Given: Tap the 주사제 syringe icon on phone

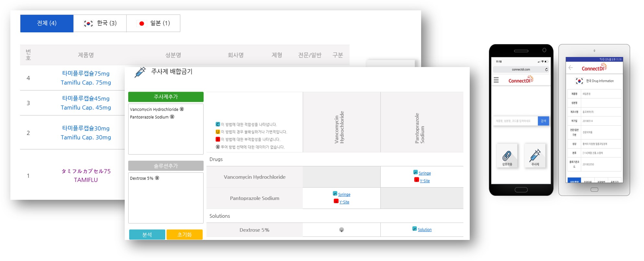Looking at the screenshot, I should (x=535, y=156).
